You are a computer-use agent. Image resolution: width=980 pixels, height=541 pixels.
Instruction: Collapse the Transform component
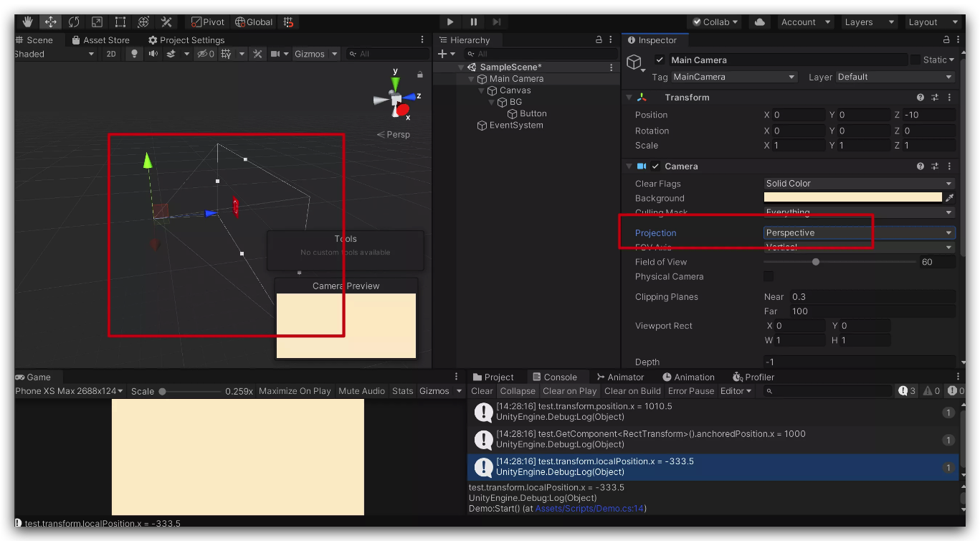629,98
